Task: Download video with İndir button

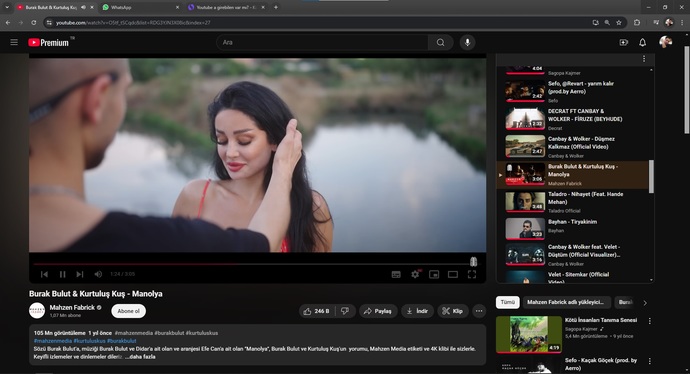Action: (417, 311)
